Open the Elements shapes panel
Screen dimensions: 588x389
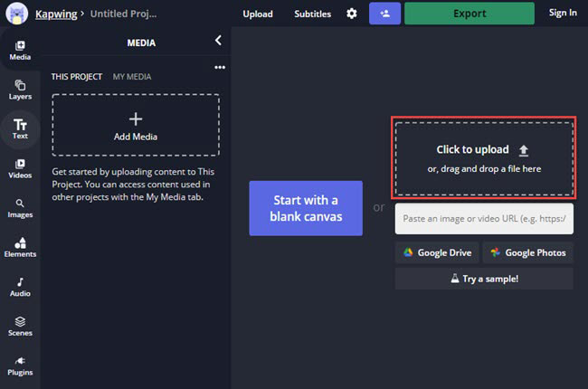[x=20, y=247]
